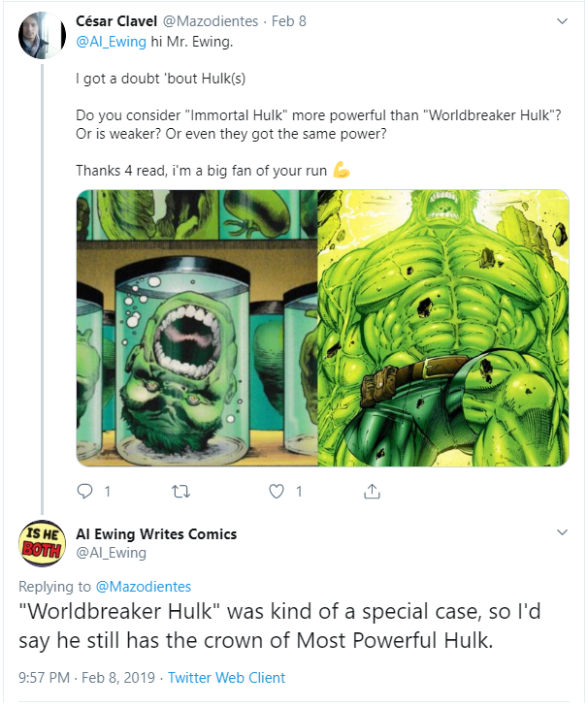Click @Mazodientes in the Replying to line

point(142,586)
